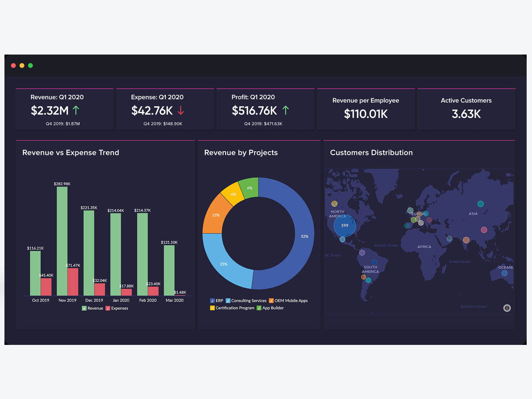532x399 pixels.
Task: Toggle the App Builder checkbox
Action: (x=259, y=308)
